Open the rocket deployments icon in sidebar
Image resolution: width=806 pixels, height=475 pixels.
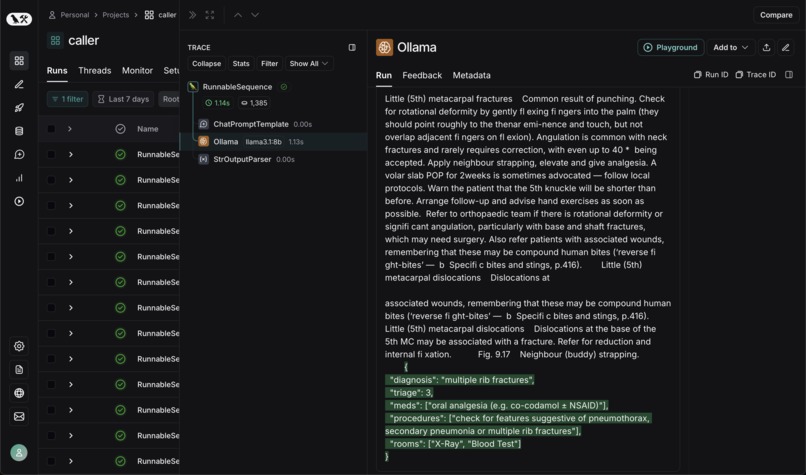point(19,107)
